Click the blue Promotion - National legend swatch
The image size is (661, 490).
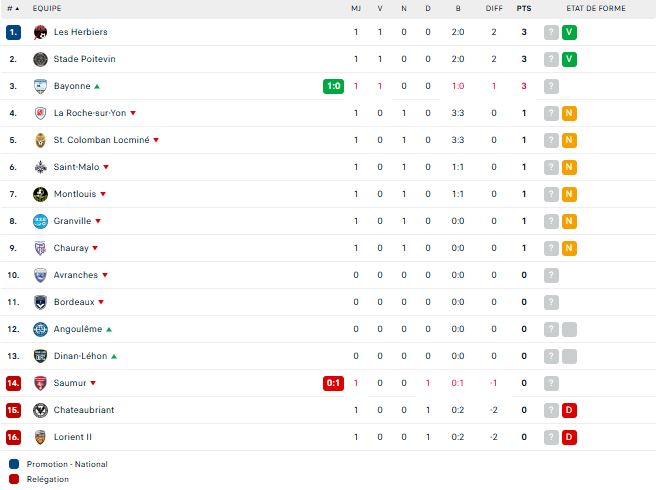tap(14, 464)
